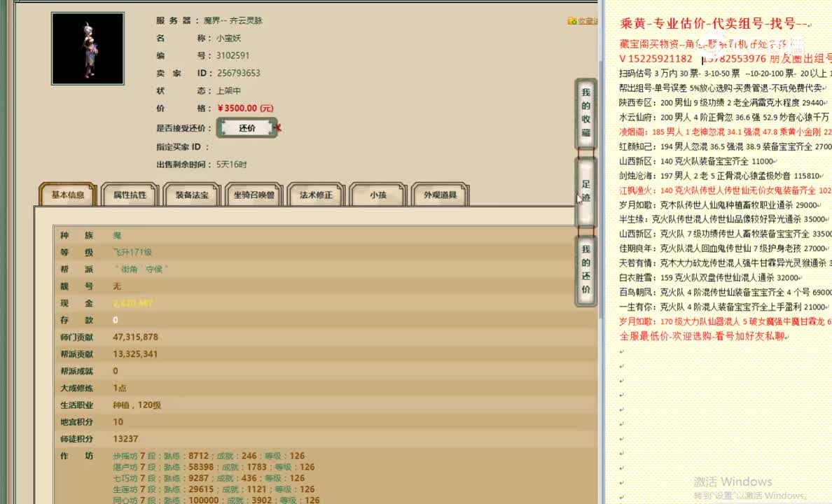Screen dimensions: 832x504
Task: Click the 陕西专区 line in the document
Action: click(x=722, y=102)
